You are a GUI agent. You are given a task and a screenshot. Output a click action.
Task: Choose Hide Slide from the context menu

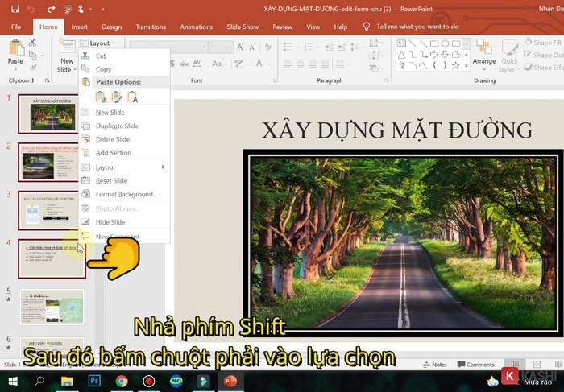click(x=124, y=222)
